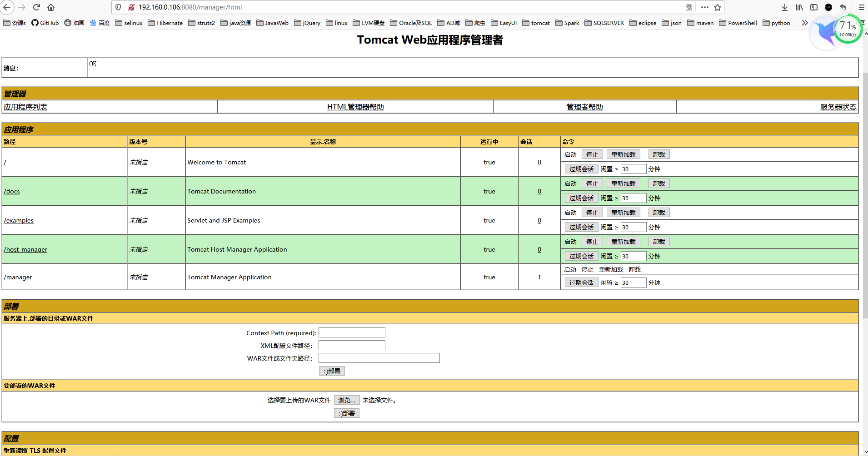868x456 pixels.
Task: Open the Spark bookmarks folder
Action: [568, 23]
